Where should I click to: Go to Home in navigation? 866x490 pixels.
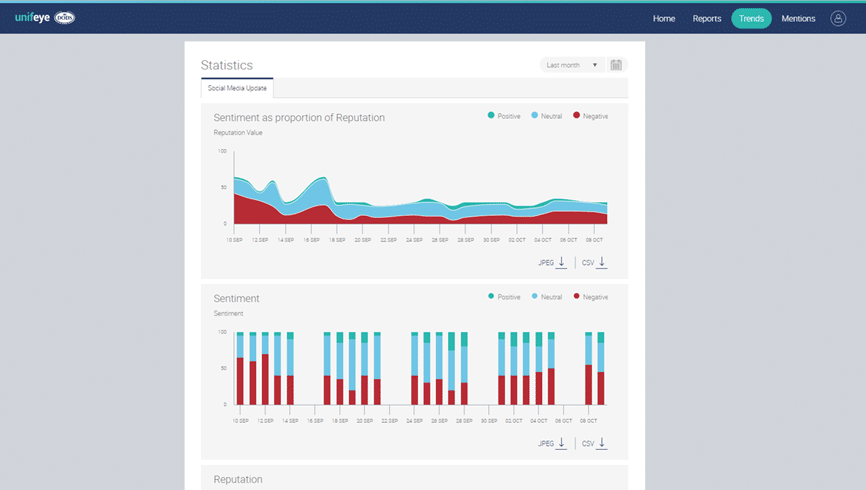tap(664, 18)
